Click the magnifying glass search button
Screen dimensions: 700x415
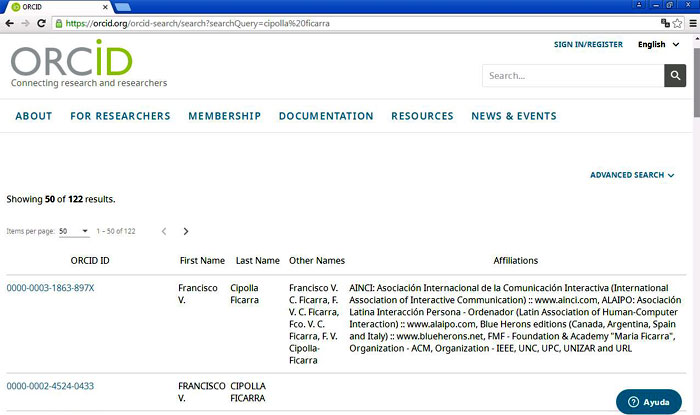pyautogui.click(x=675, y=75)
